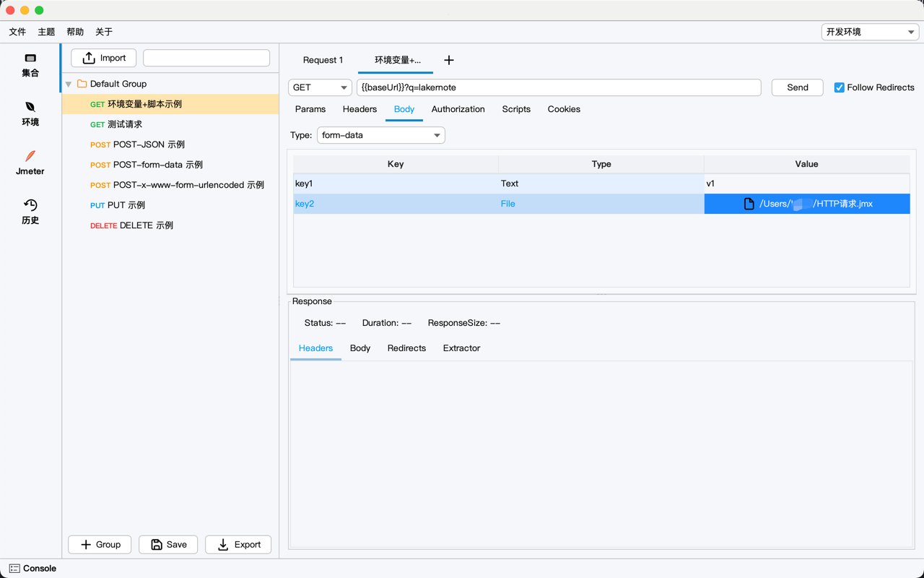Select the POST-form-data 示例 request

click(170, 165)
